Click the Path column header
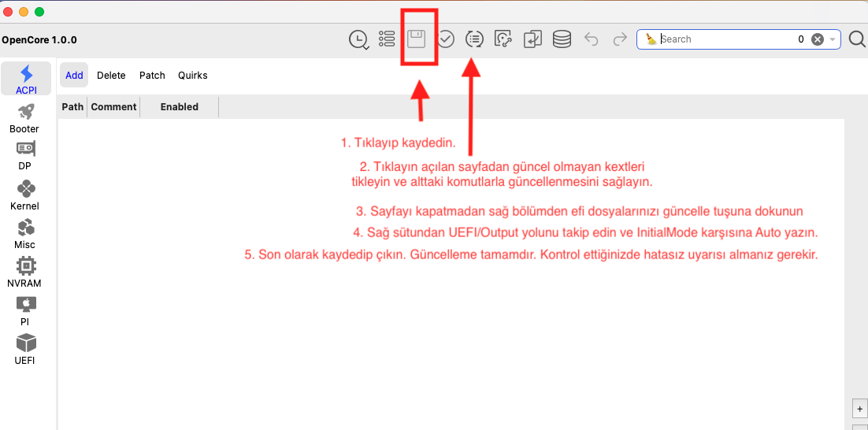 point(72,107)
